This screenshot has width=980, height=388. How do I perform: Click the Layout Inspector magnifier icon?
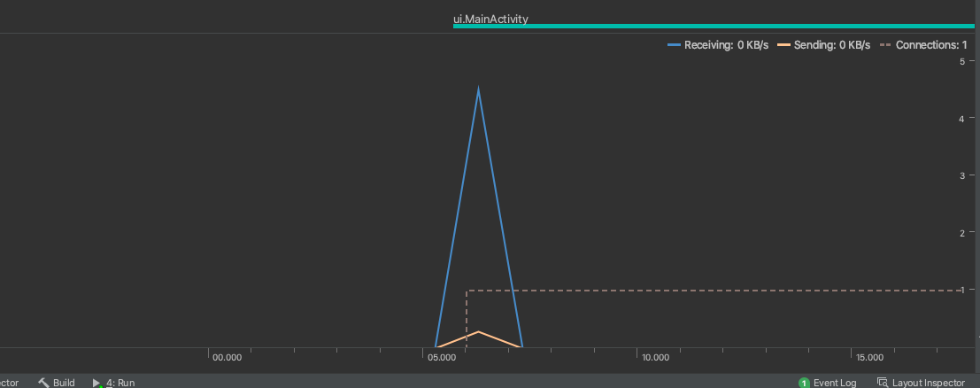pos(882,383)
